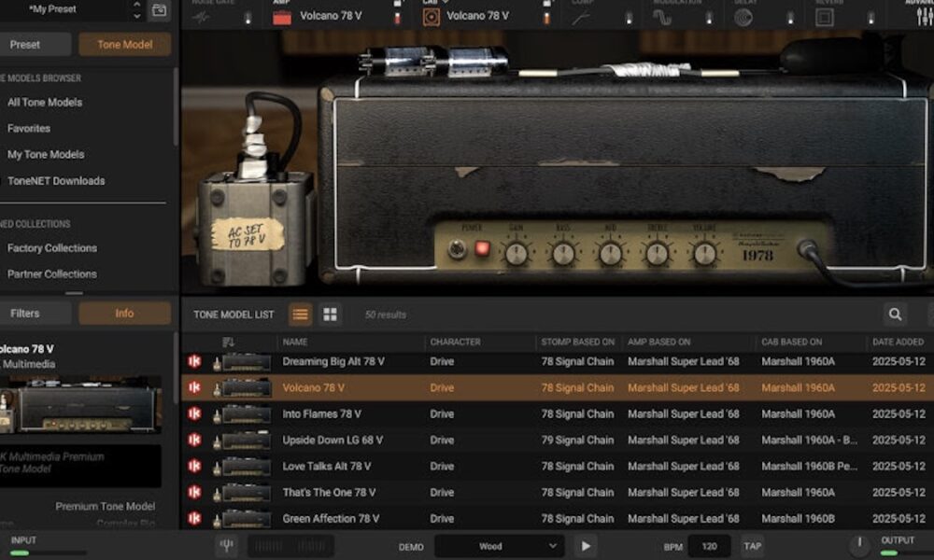
Task: Open the Advanced parameters sliders icon
Action: tap(925, 16)
